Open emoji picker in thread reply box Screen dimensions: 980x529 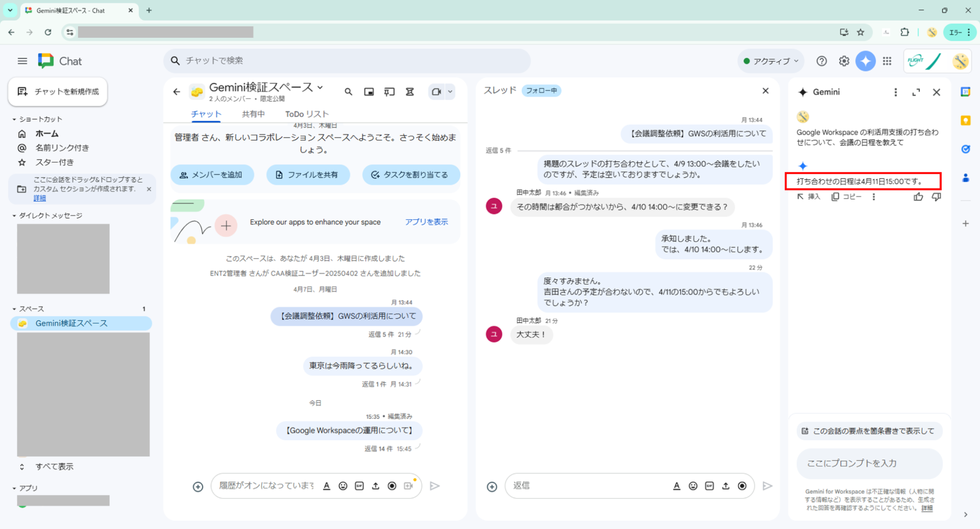(693, 486)
